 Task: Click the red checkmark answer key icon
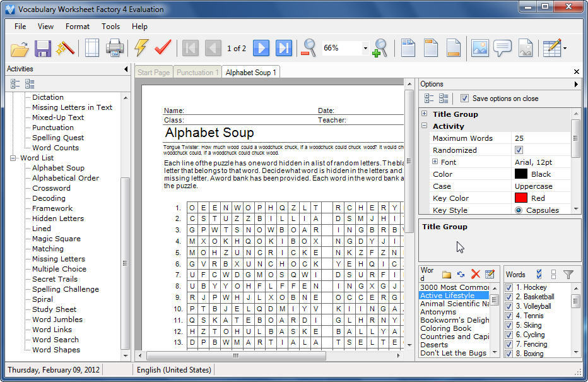click(x=163, y=48)
